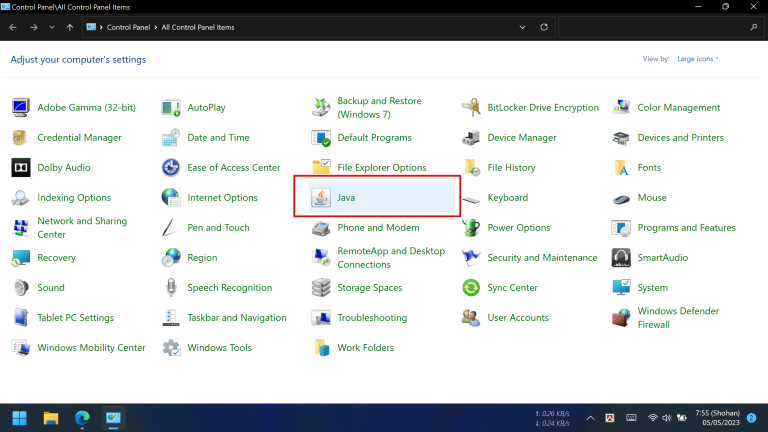Select All Control Panel Items breadcrumb
768x432 pixels.
tap(204, 27)
